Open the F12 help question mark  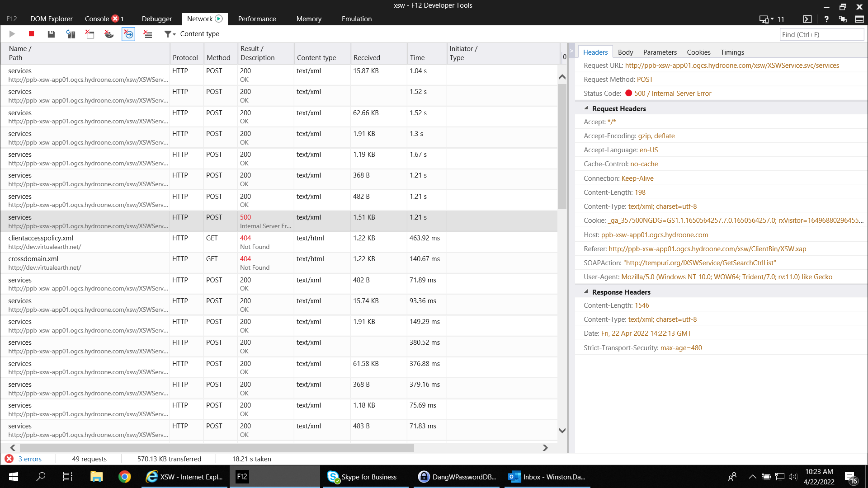(826, 19)
